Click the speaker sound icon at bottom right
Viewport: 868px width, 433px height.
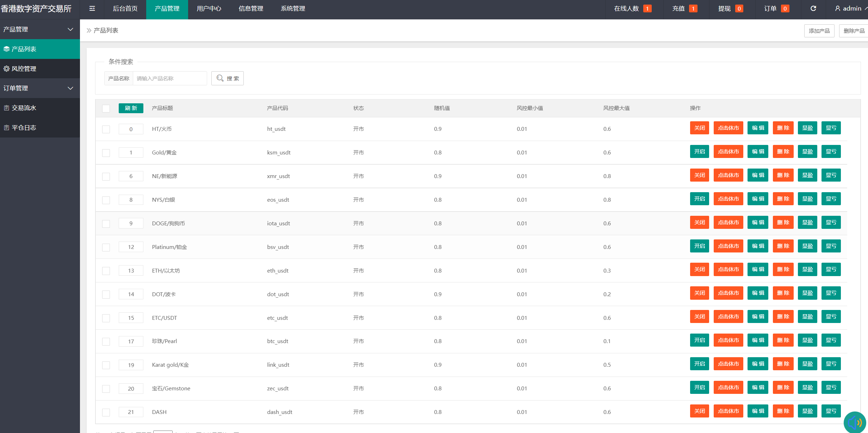click(855, 422)
